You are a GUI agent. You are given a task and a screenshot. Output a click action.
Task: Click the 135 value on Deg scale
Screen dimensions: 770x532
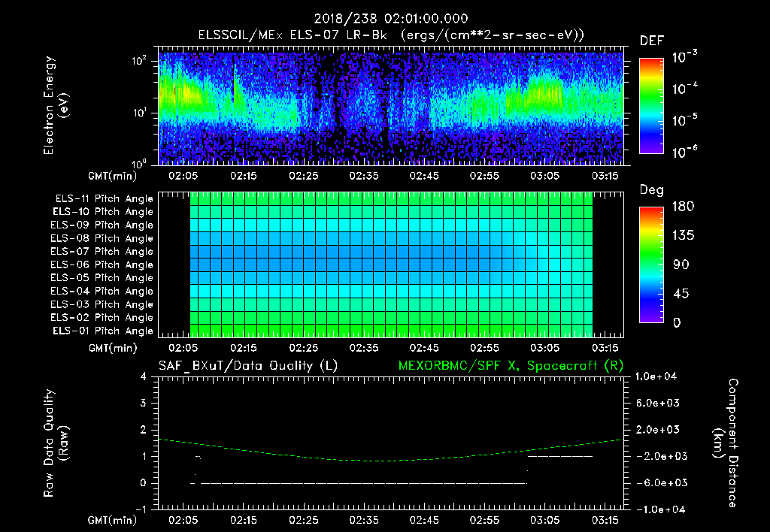(x=683, y=236)
